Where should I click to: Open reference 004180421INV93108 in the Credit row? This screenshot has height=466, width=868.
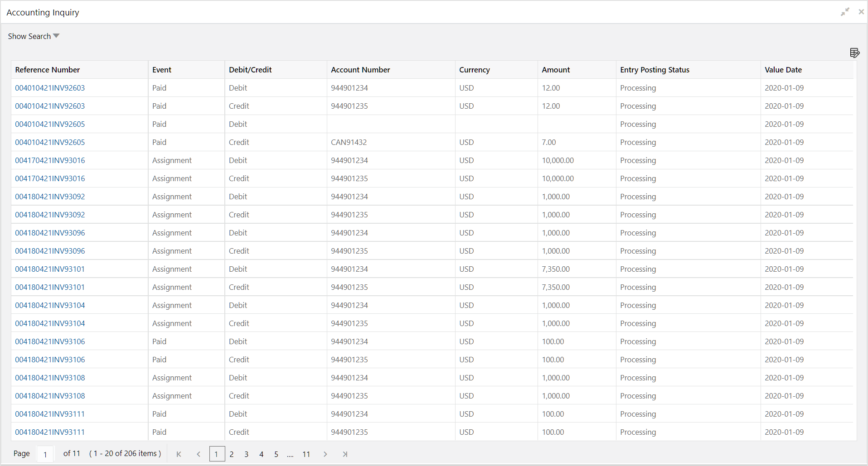point(50,396)
